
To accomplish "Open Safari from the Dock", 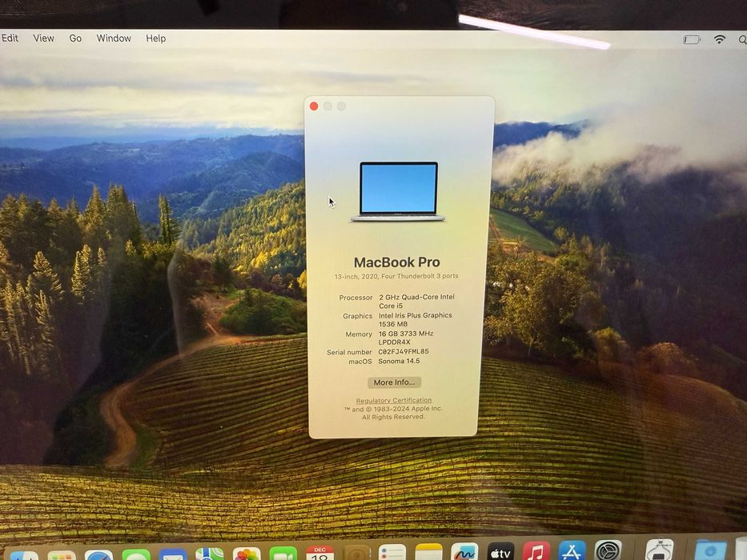I will (x=98, y=556).
